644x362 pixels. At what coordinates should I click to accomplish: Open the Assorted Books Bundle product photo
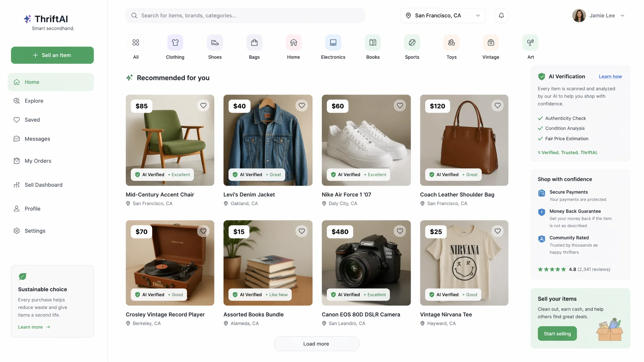(x=268, y=263)
